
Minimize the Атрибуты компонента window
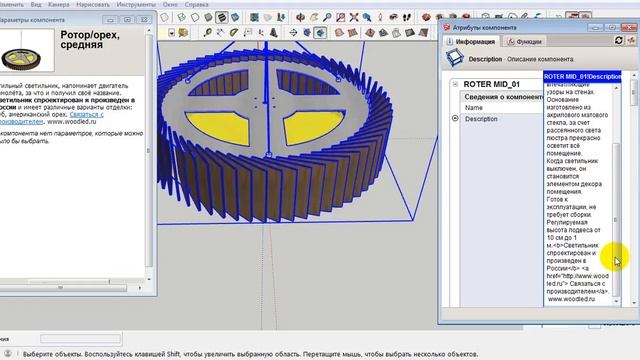click(x=596, y=27)
